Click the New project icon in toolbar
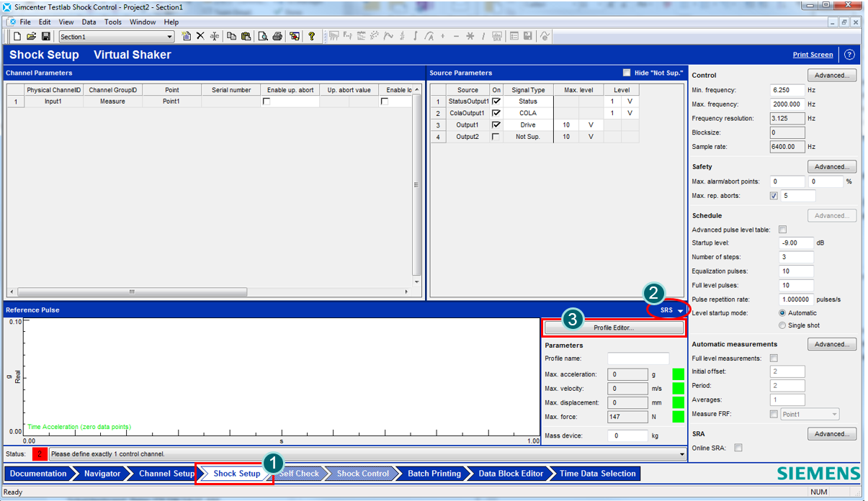The height and width of the screenshot is (501, 868). click(x=17, y=36)
